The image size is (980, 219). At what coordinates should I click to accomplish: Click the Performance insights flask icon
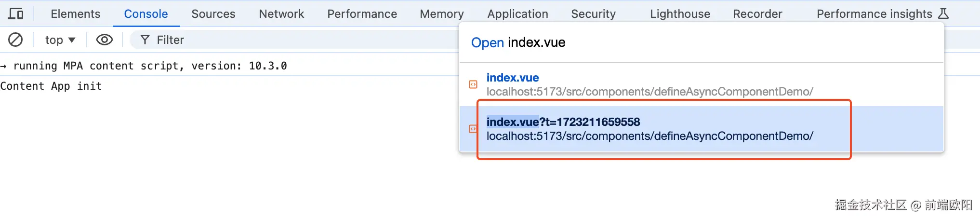943,14
